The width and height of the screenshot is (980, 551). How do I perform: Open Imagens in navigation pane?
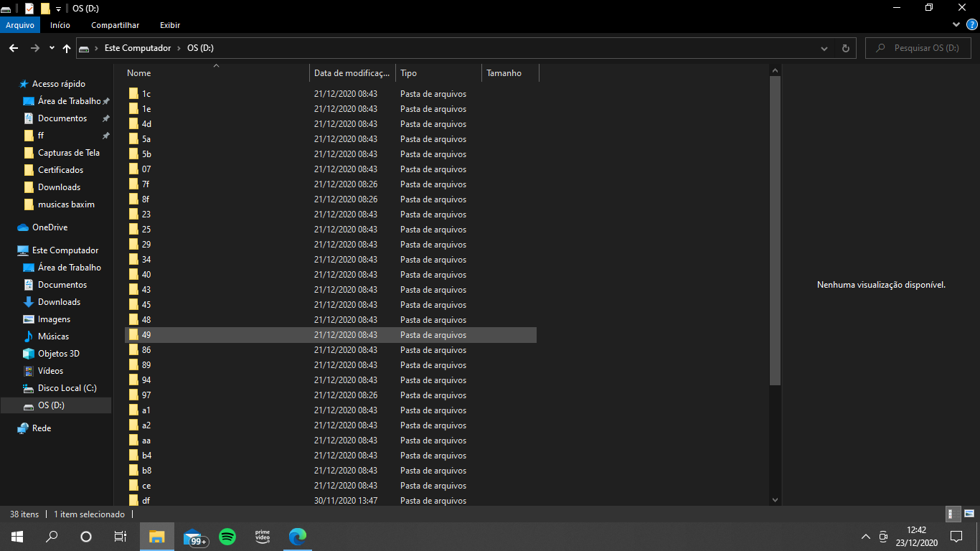point(54,319)
